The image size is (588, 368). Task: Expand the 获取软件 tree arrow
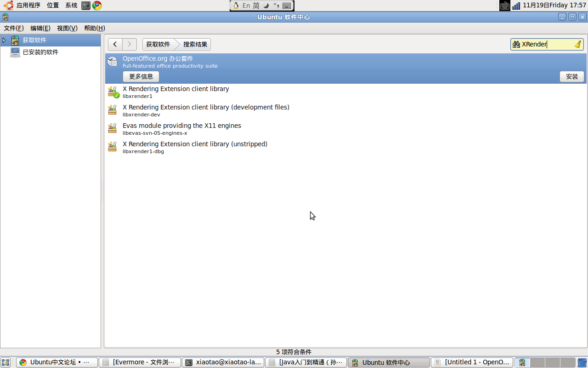click(x=4, y=40)
